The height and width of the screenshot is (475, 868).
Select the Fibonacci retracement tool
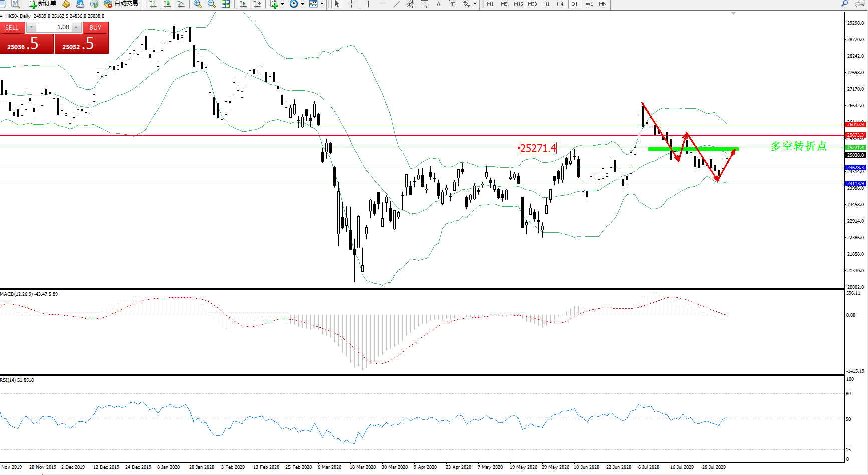(425, 4)
